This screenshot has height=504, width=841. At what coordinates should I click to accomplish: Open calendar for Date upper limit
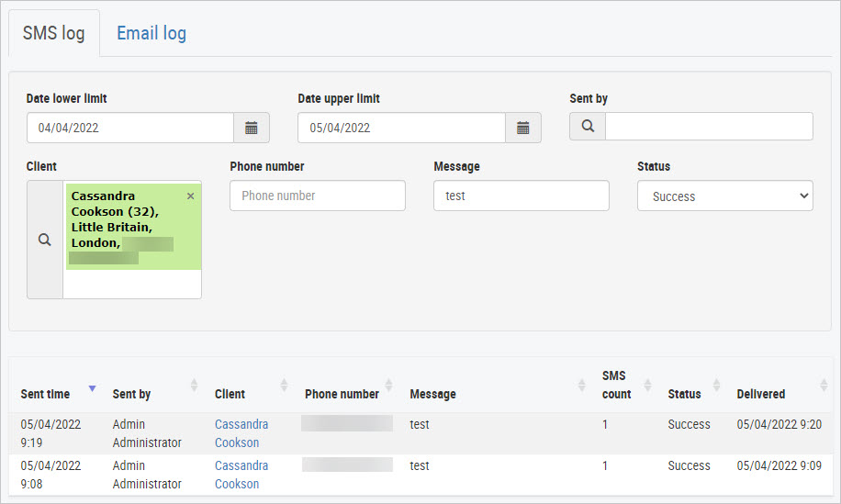click(x=523, y=128)
